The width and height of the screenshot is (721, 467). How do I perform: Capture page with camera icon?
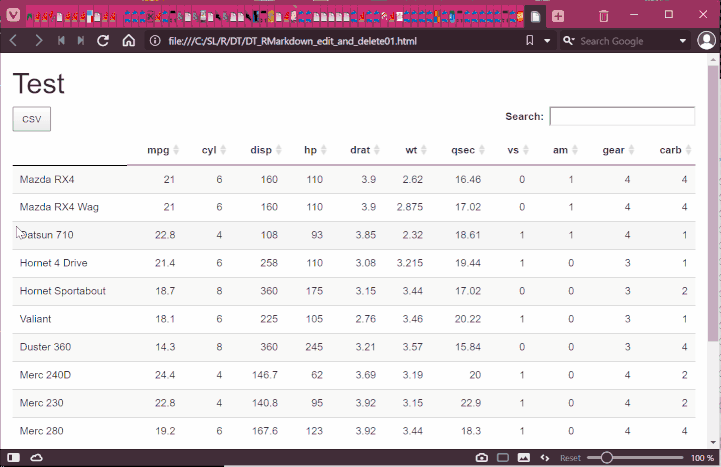pos(481,457)
